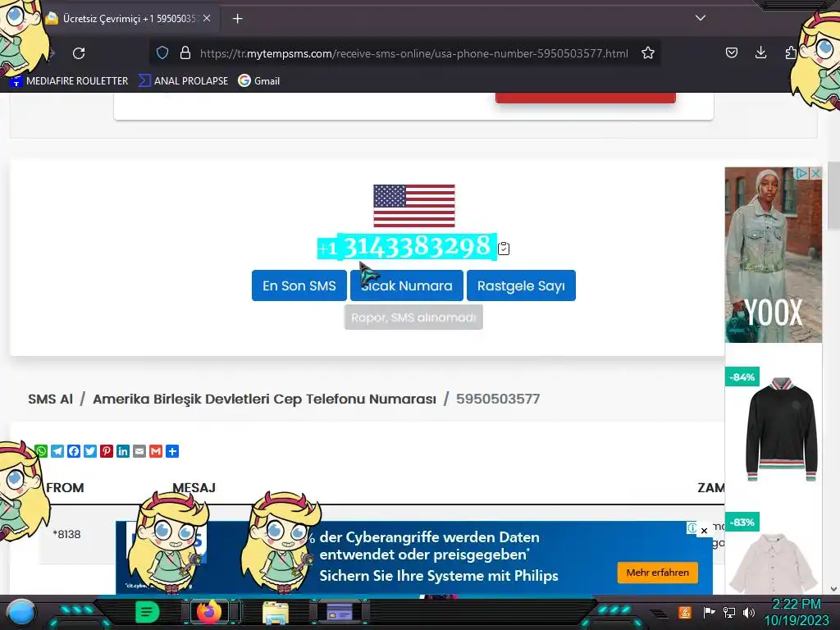
Task: Share via the LinkedIn icon
Action: (x=123, y=451)
